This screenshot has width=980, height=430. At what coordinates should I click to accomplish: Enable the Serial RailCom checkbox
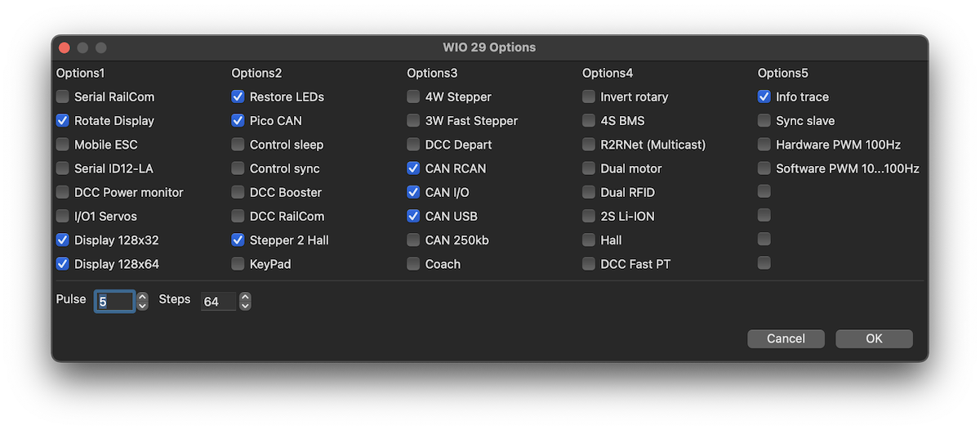click(63, 96)
